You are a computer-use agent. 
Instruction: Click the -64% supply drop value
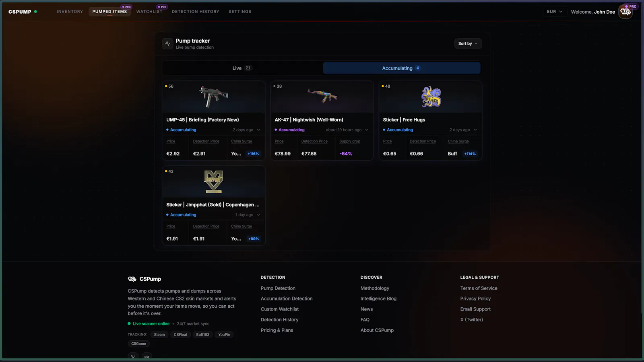pos(346,154)
